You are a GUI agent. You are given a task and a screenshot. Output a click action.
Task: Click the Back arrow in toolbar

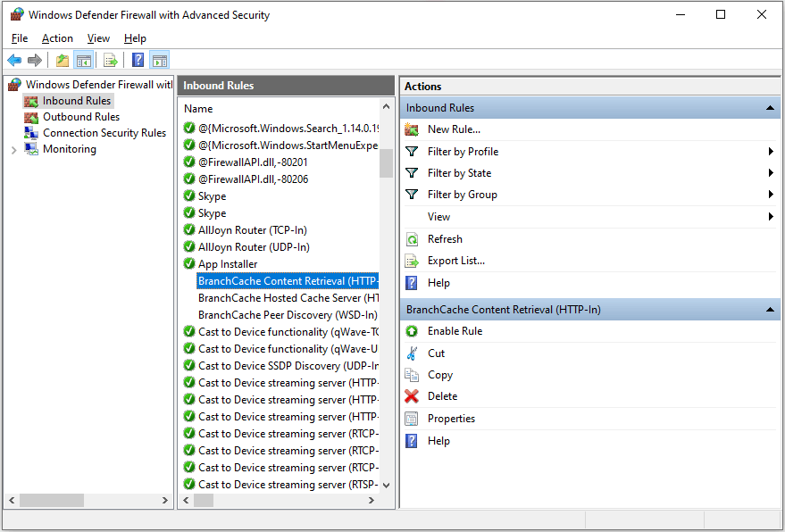pos(14,61)
